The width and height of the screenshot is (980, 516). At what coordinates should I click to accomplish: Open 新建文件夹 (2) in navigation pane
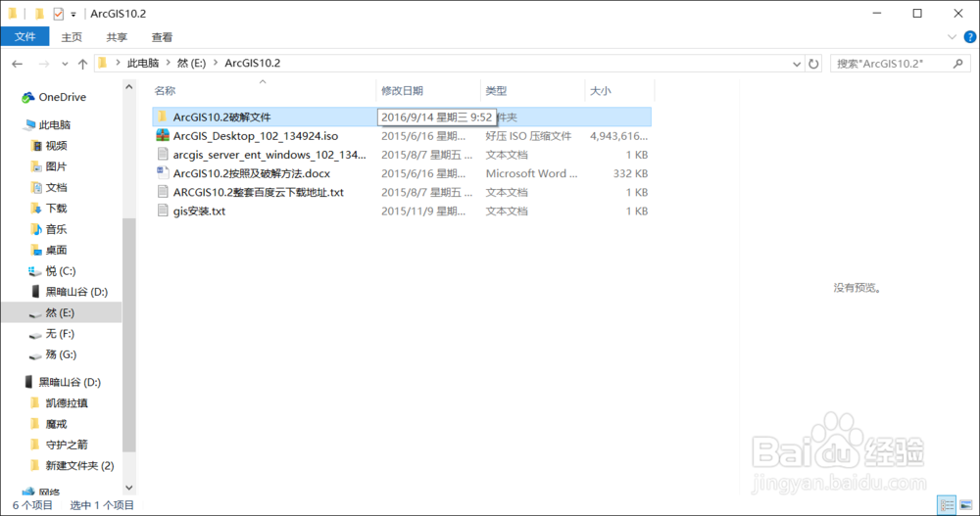click(x=79, y=465)
